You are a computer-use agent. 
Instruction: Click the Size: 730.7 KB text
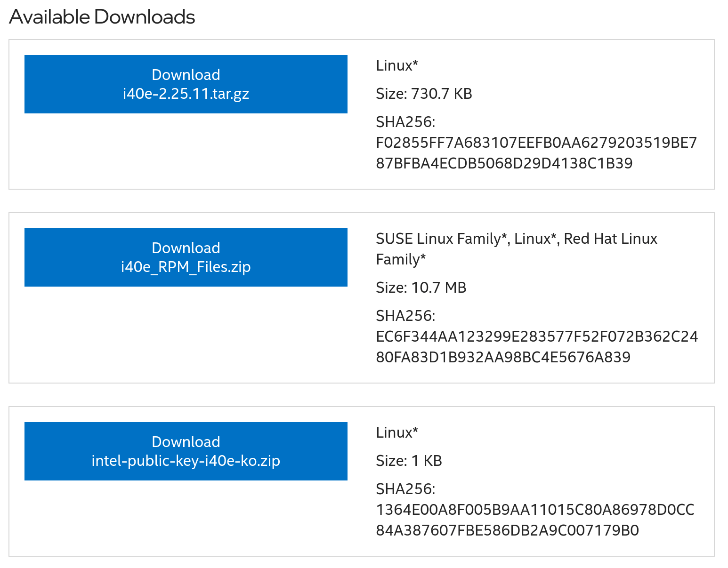pyautogui.click(x=423, y=94)
